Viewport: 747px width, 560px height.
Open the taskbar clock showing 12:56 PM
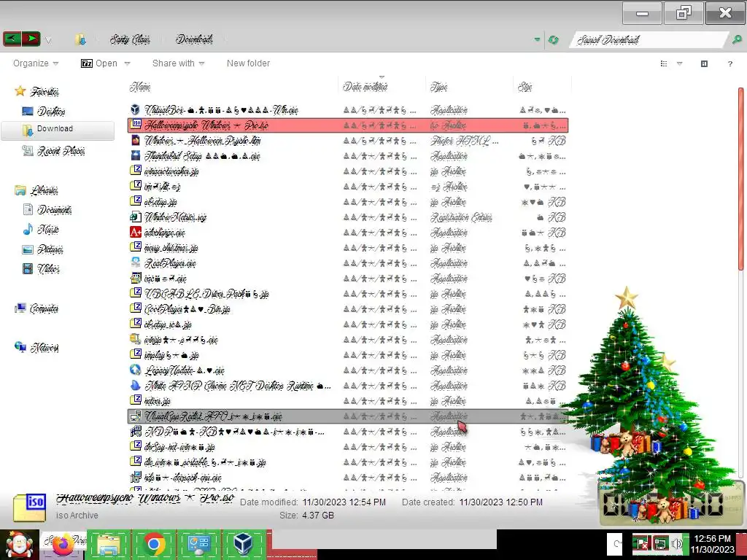(x=712, y=544)
